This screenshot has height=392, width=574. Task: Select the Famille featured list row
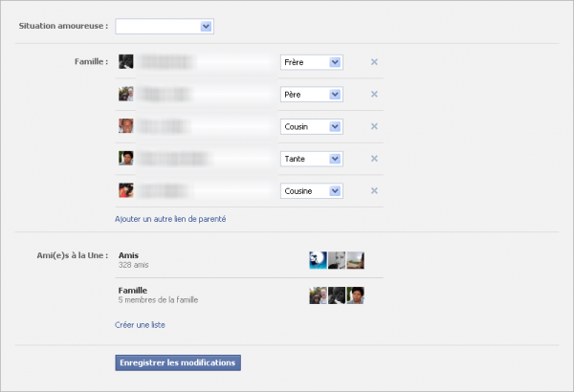133,289
